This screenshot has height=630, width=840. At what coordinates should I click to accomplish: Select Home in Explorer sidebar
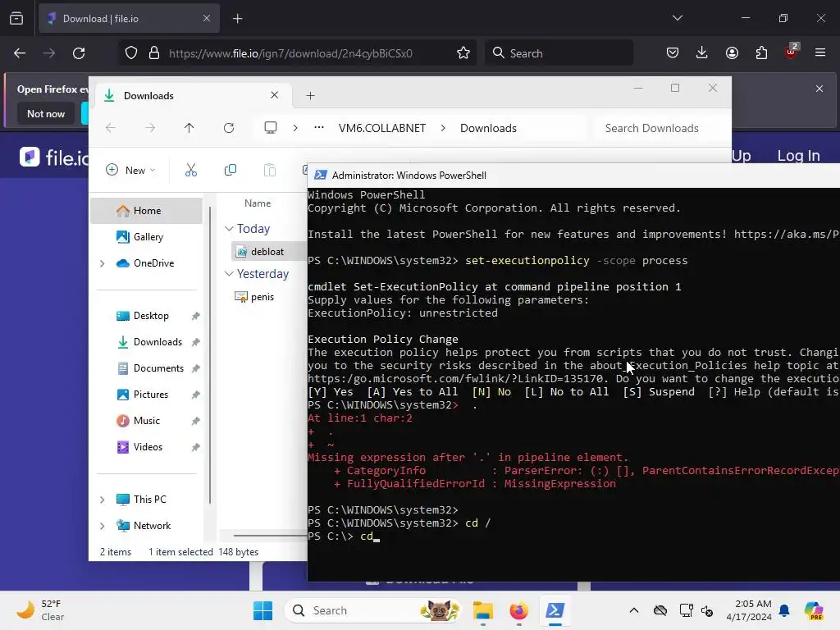[146, 211]
